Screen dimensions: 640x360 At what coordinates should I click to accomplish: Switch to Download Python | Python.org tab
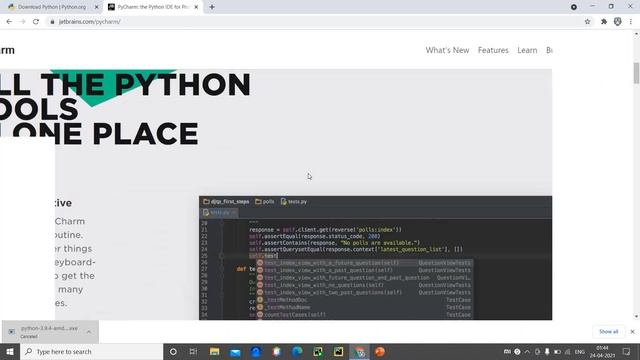(x=52, y=7)
